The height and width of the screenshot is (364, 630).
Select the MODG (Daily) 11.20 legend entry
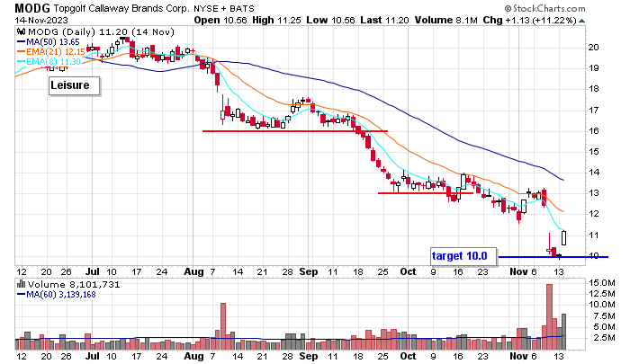[x=101, y=31]
